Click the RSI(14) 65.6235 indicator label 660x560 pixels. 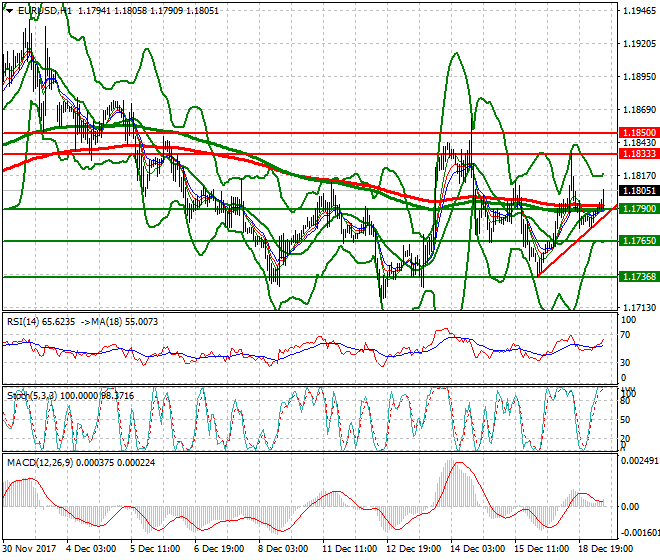click(x=41, y=322)
